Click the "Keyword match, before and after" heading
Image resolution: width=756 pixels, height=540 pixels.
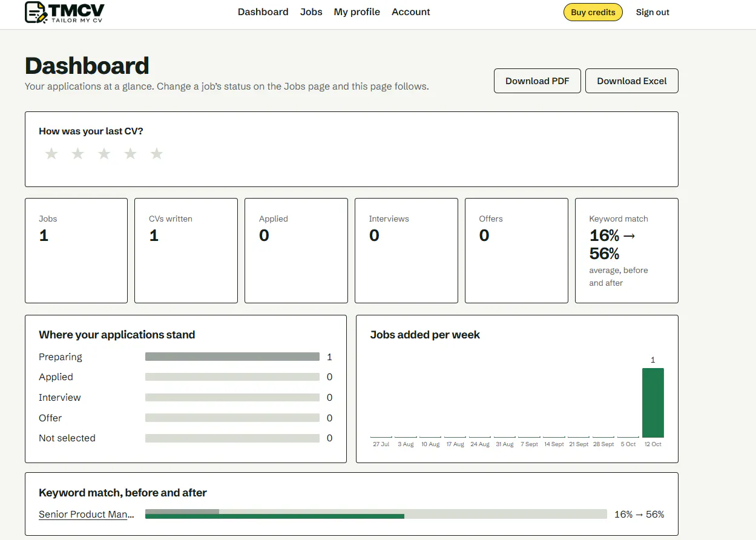(x=123, y=493)
